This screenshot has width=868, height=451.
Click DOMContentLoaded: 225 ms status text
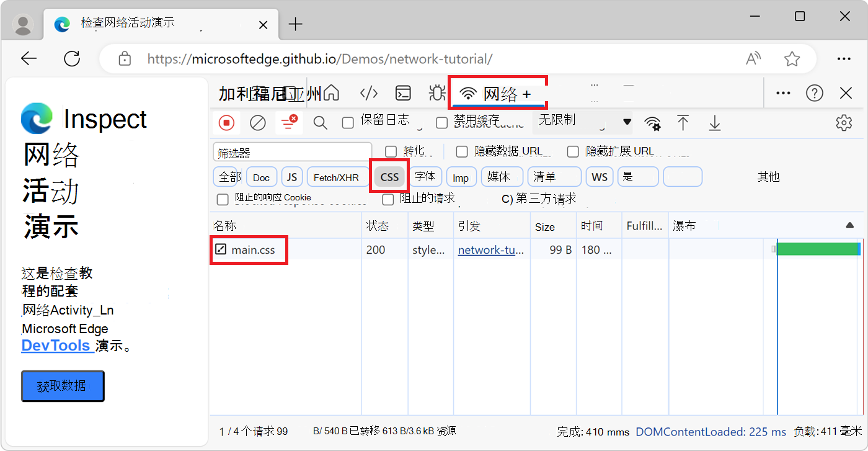(x=711, y=432)
